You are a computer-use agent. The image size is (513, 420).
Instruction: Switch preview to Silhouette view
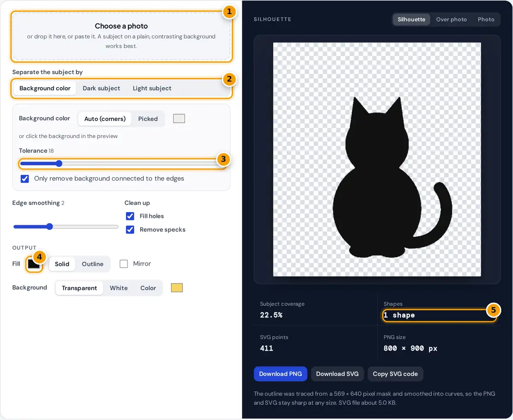click(x=411, y=19)
